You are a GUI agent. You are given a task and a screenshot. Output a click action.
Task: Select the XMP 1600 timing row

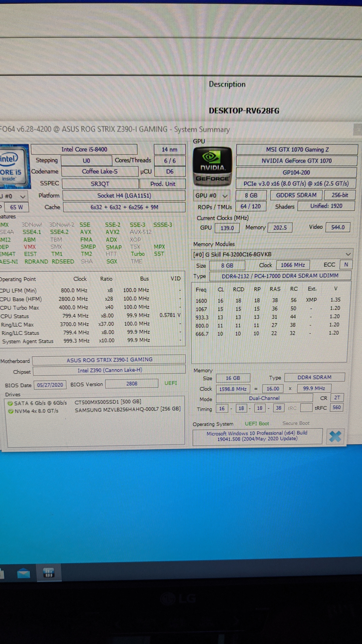269,300
